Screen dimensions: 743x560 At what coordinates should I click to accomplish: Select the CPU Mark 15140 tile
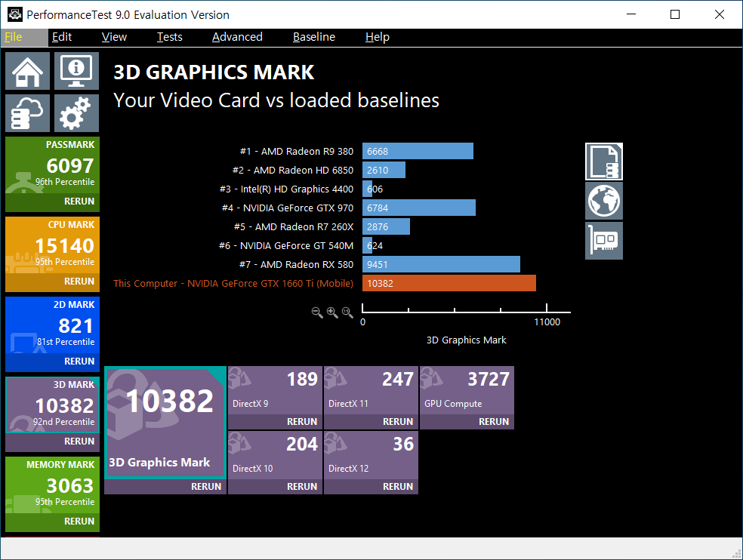click(53, 245)
